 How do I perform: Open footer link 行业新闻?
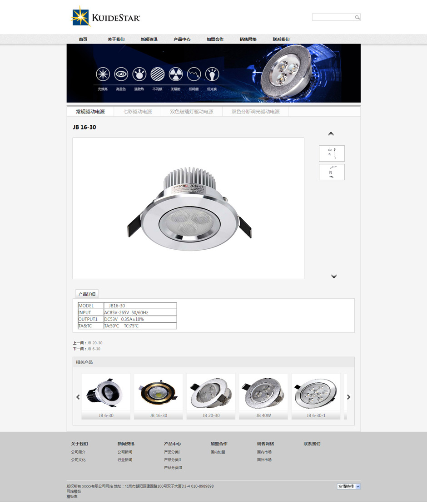[x=125, y=460]
